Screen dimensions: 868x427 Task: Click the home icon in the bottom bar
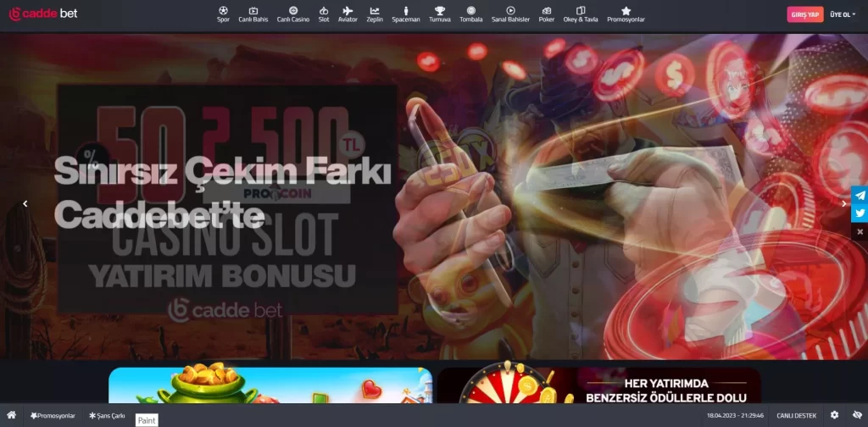point(11,415)
